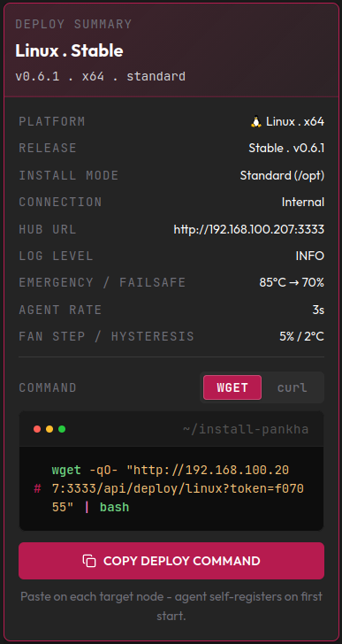
Task: Click the yellow terminal window dot
Action: click(49, 429)
